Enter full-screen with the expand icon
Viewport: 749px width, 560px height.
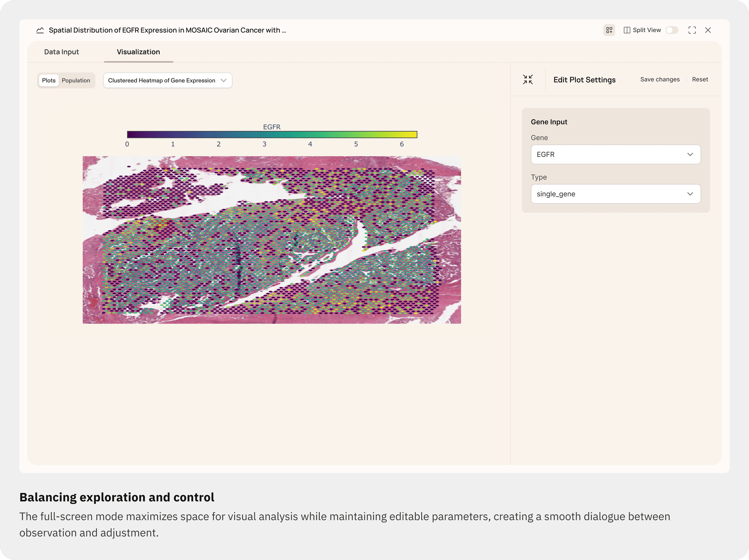[692, 30]
